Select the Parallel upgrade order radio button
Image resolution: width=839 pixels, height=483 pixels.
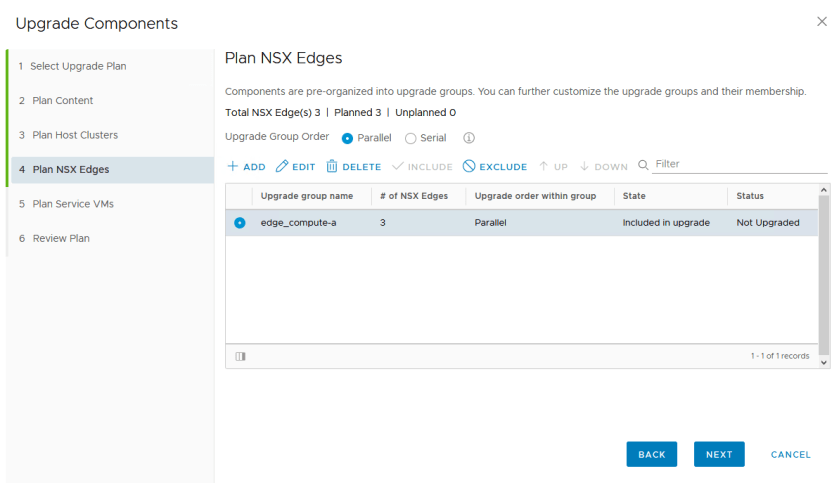(x=347, y=138)
